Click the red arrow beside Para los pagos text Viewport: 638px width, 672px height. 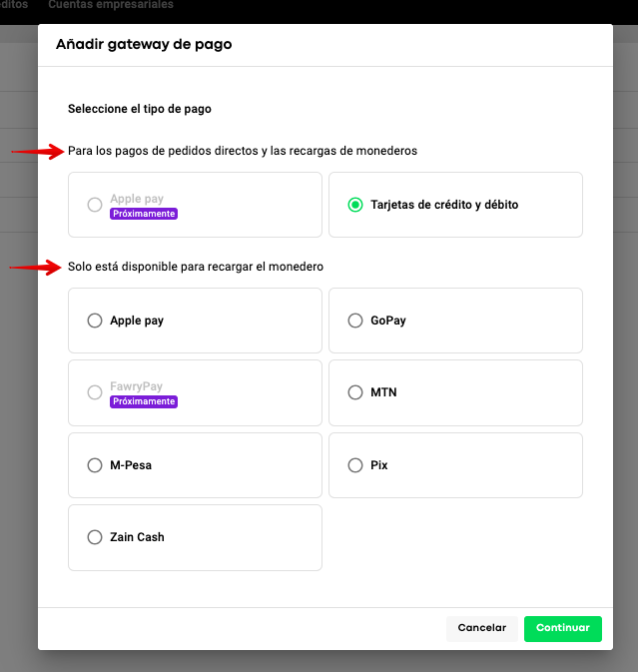pyautogui.click(x=36, y=152)
